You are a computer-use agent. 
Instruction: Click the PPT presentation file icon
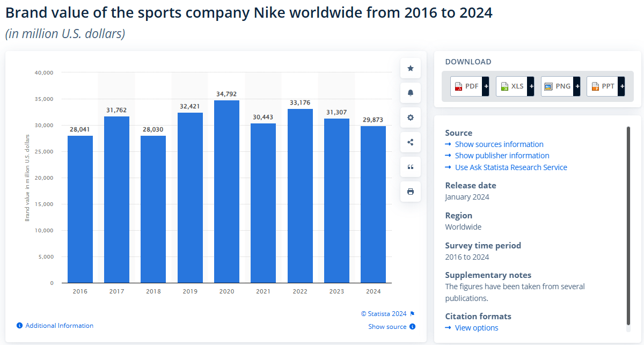click(594, 86)
